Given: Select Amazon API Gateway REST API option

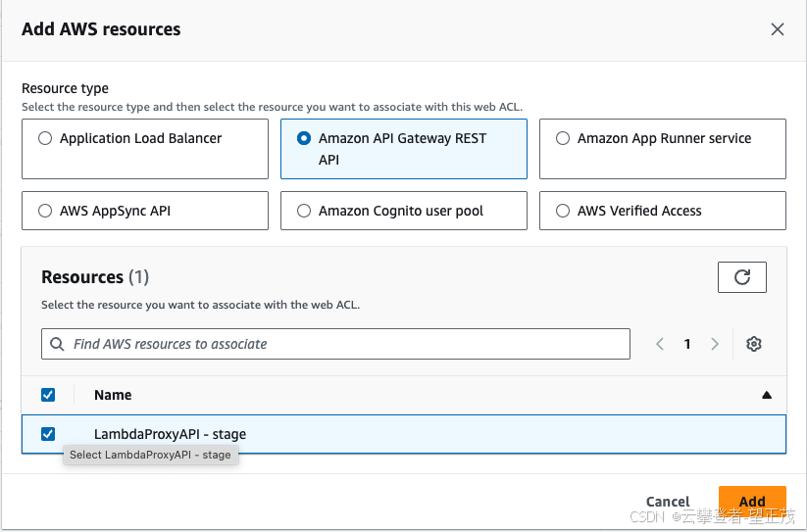Looking at the screenshot, I should point(304,139).
